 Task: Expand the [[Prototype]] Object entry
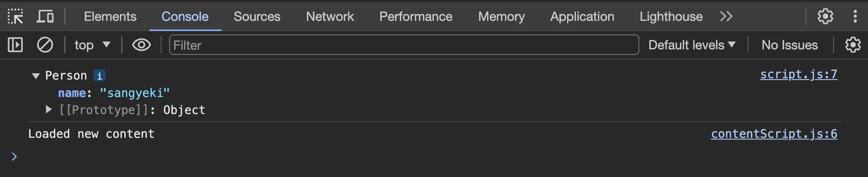[48, 109]
